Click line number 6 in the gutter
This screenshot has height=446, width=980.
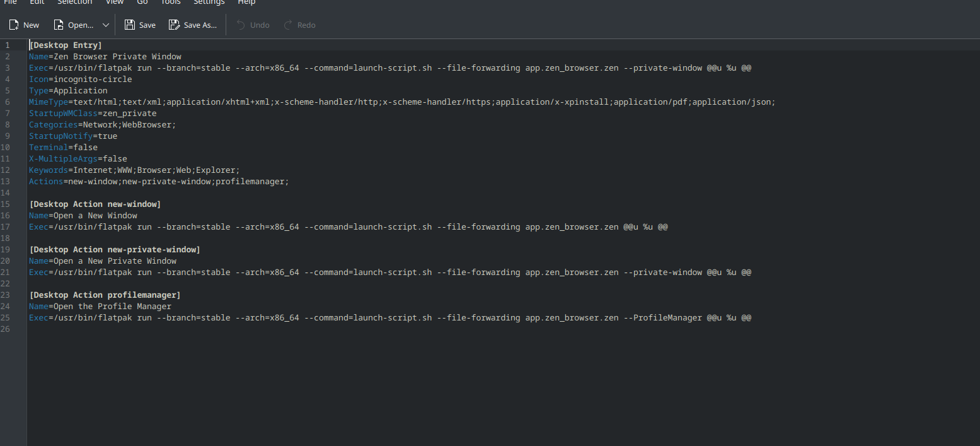tap(7, 102)
